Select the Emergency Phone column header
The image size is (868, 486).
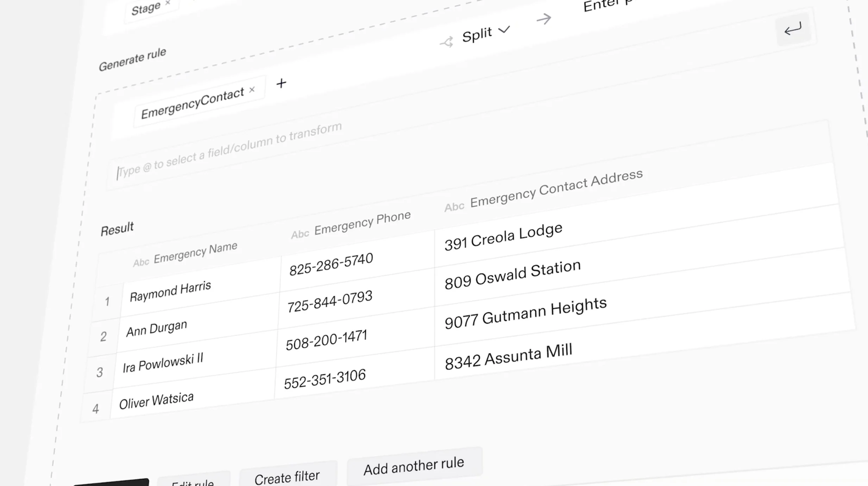coord(362,223)
